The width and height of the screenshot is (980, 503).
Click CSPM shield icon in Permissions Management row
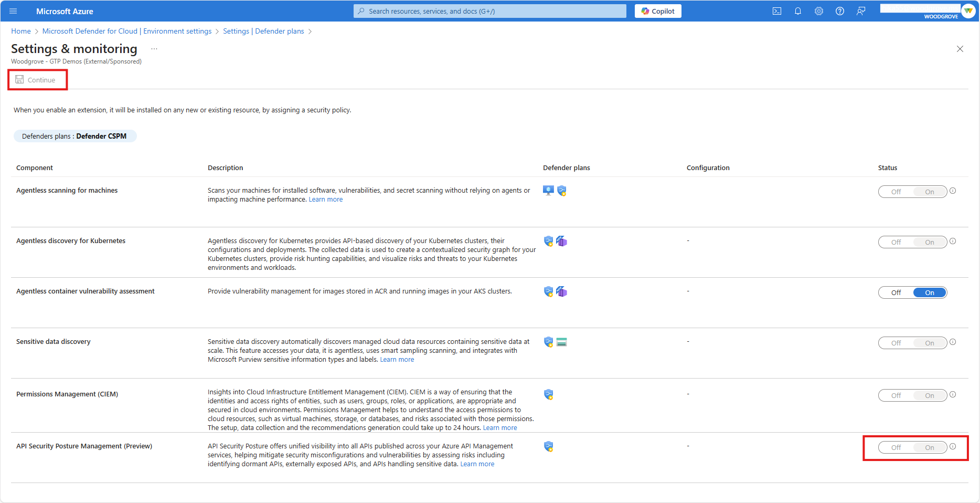pos(548,394)
